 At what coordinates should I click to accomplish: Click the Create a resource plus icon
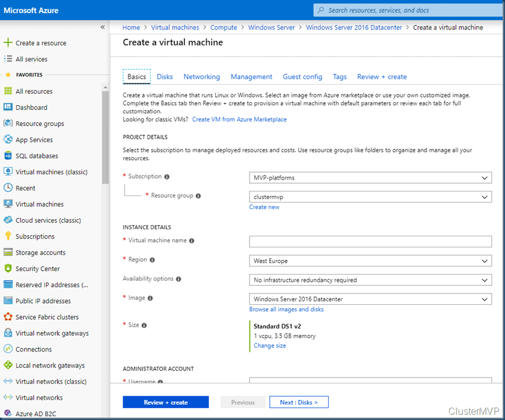tap(8, 43)
